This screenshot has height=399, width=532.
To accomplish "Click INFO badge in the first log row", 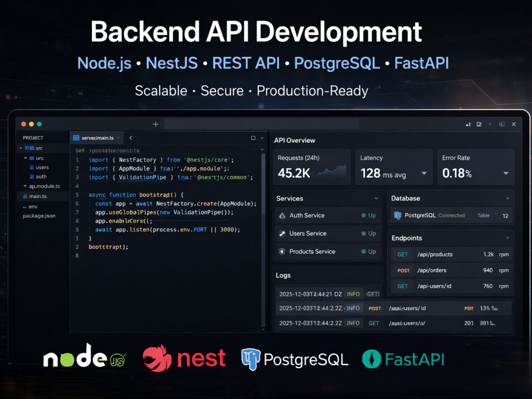I will (353, 294).
